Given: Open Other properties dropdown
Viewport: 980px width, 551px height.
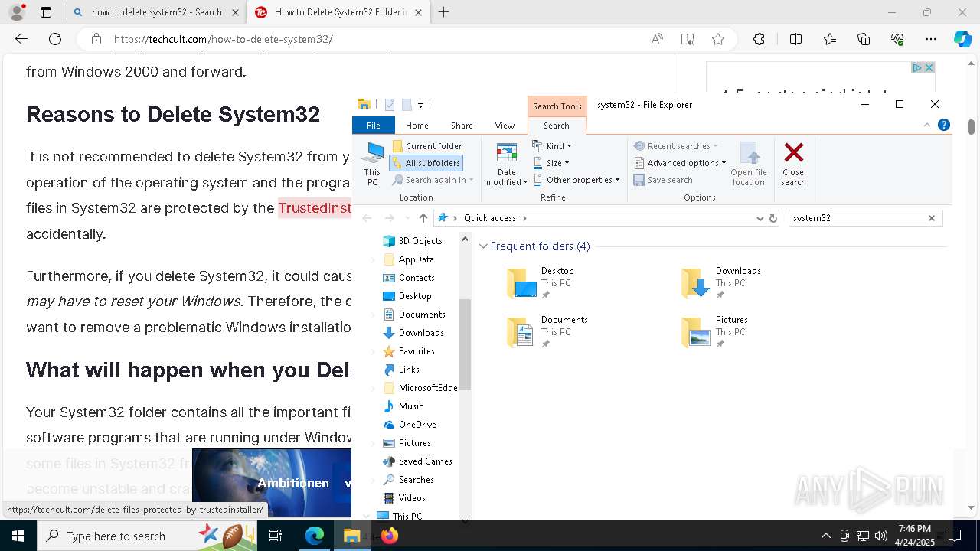Looking at the screenshot, I should [577, 180].
